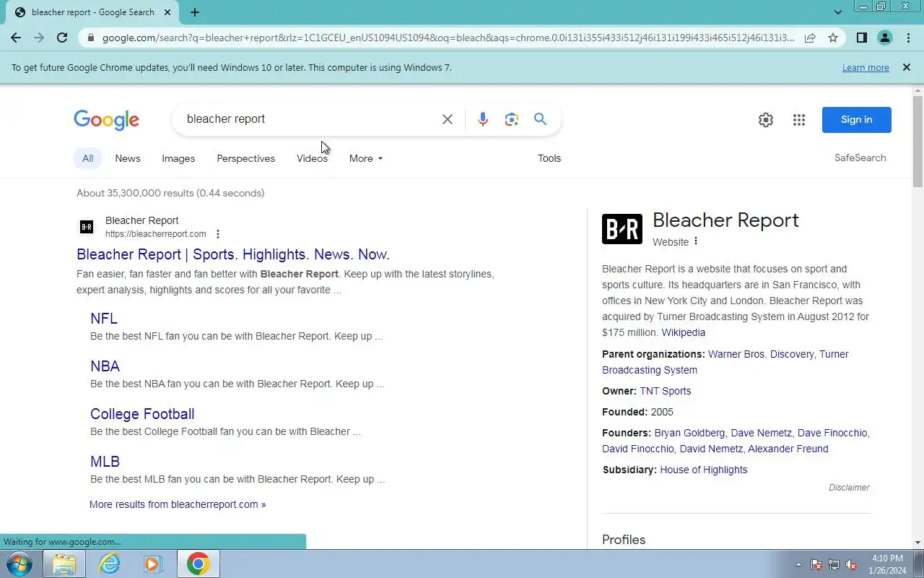
Task: Click founder Alexander Freund link
Action: pyautogui.click(x=788, y=449)
